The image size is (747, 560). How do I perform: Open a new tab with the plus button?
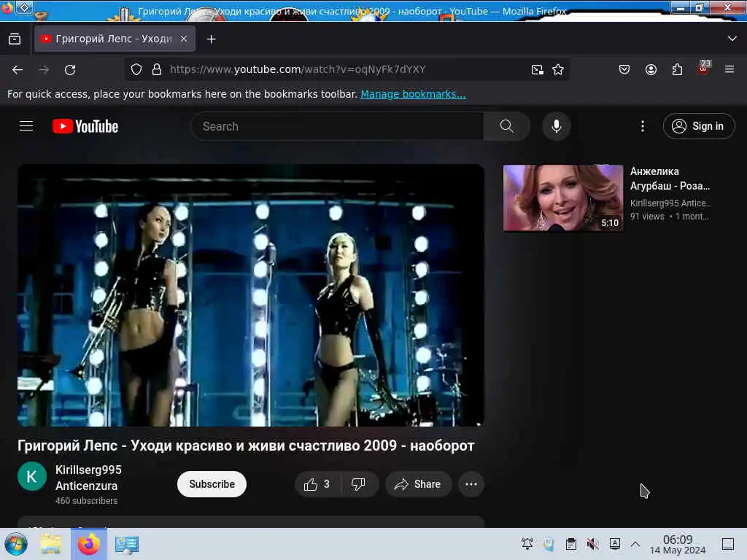click(x=211, y=39)
